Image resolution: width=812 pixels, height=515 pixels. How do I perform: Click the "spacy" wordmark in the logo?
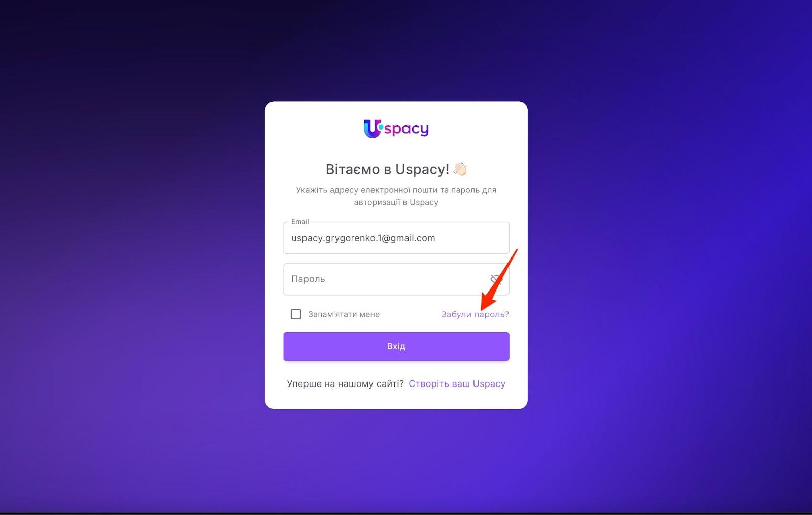407,129
